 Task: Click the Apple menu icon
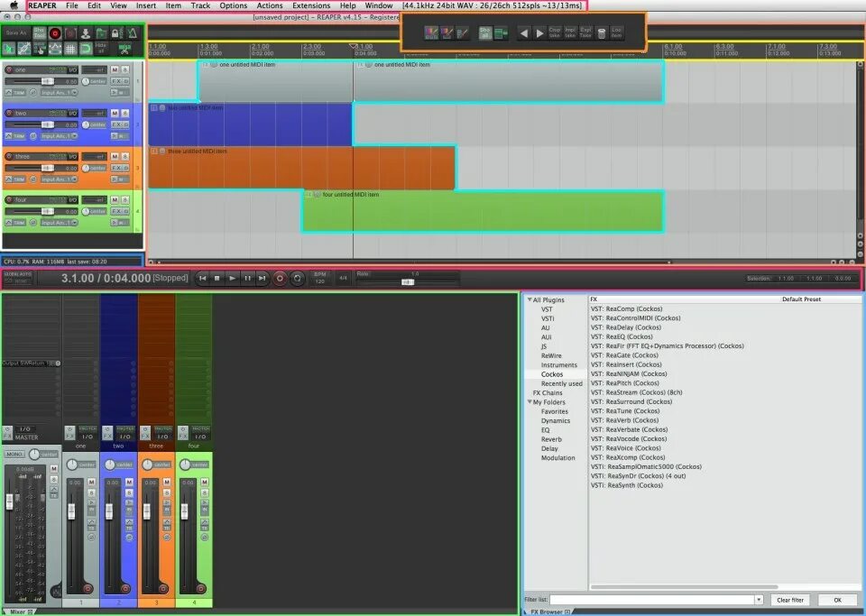[x=14, y=5]
